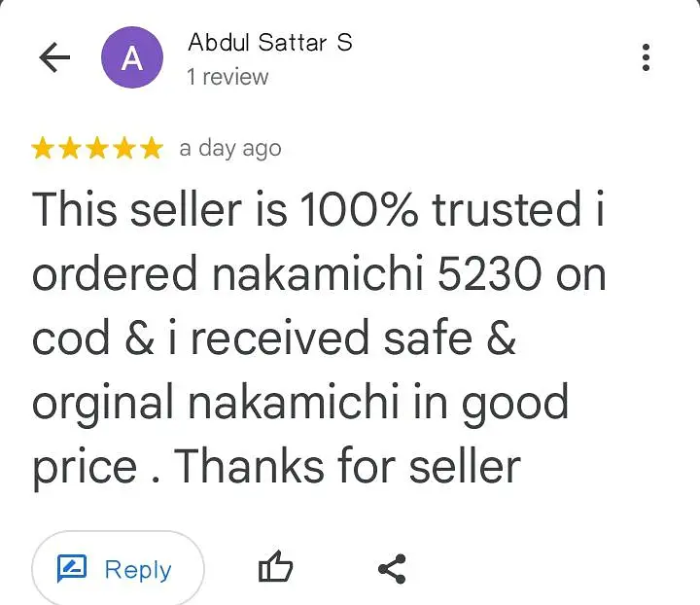The height and width of the screenshot is (605, 700).
Task: Open the three-dot more options menu
Action: (646, 58)
